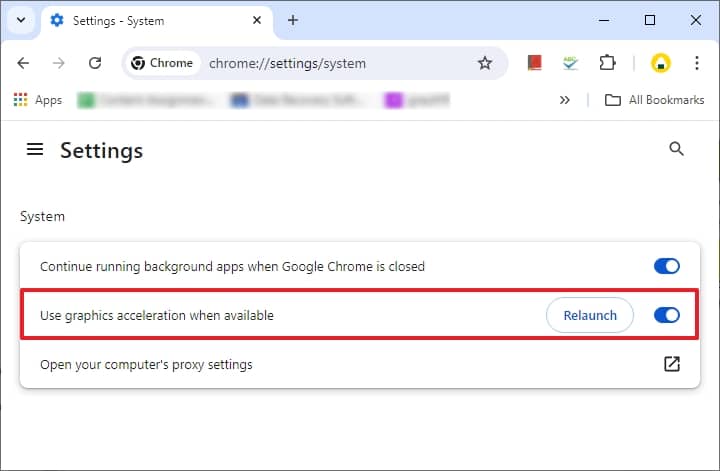Image resolution: width=720 pixels, height=471 pixels.
Task: Open the ABC spell-check extension icon
Action: 570,63
